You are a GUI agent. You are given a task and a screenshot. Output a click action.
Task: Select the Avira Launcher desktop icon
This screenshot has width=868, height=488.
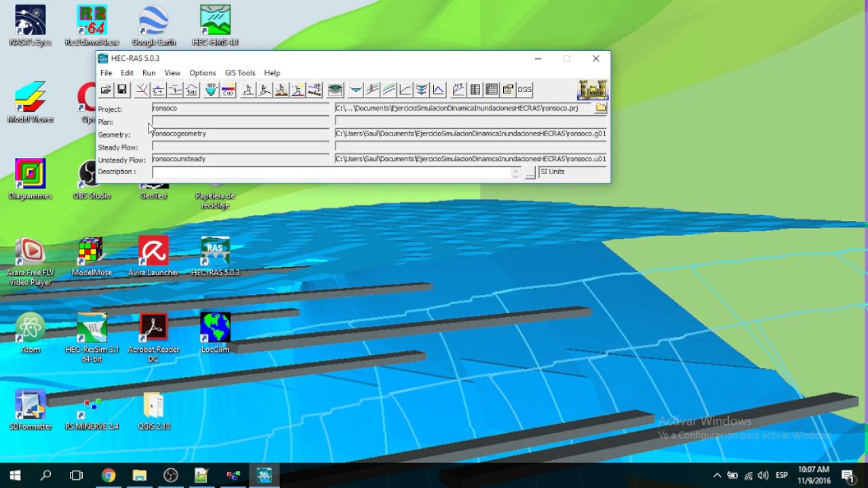(154, 257)
